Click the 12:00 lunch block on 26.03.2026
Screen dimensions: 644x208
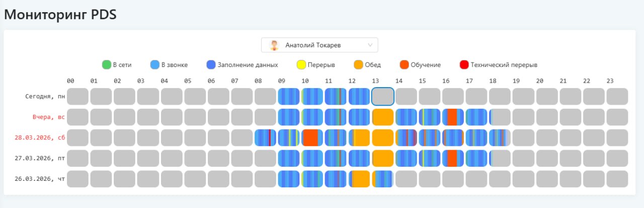point(359,179)
